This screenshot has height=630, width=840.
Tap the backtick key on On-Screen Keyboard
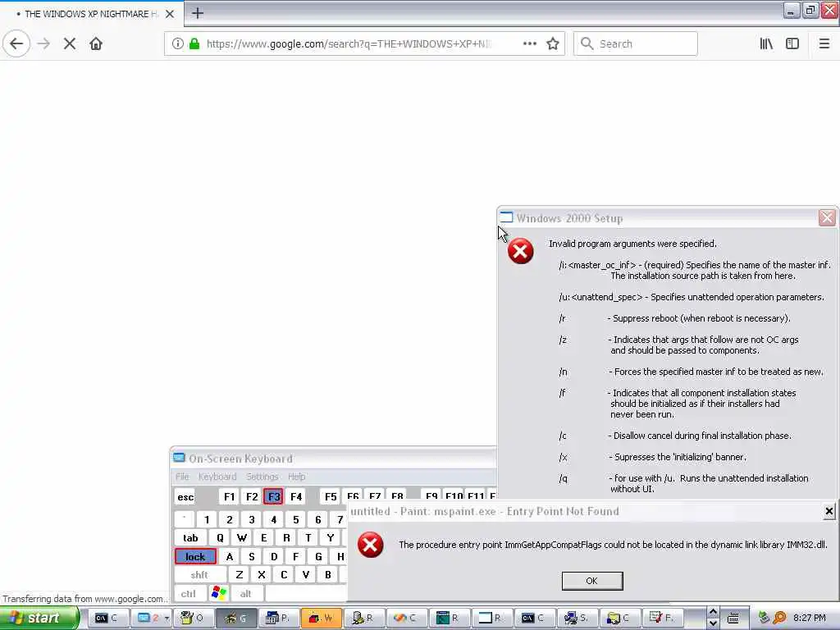pyautogui.click(x=185, y=519)
